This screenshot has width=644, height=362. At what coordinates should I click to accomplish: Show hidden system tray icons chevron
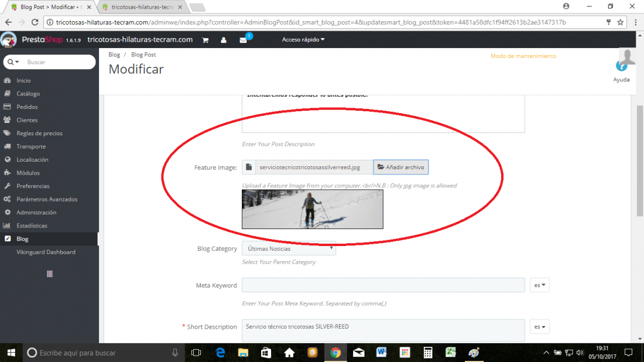pyautogui.click(x=546, y=353)
